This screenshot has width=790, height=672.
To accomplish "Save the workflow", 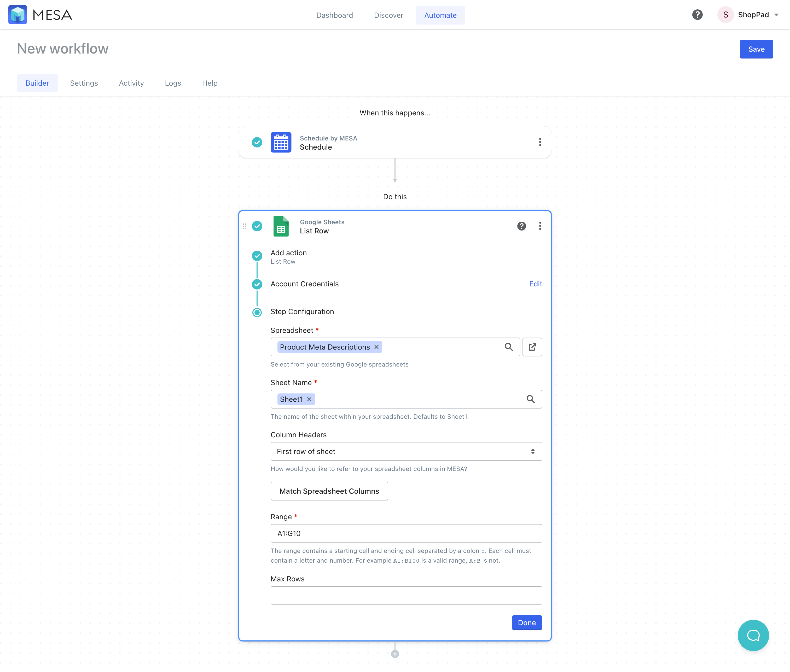I will tap(756, 49).
